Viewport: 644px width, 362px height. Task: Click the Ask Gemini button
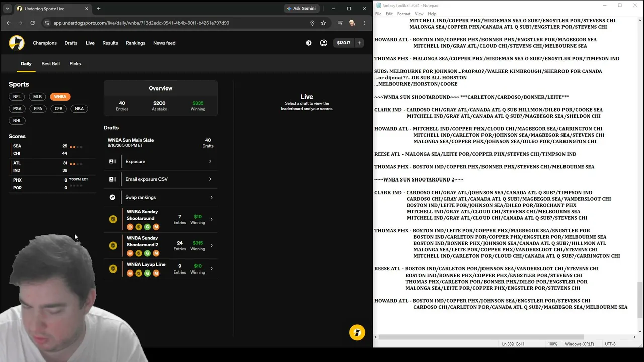pos(301,9)
